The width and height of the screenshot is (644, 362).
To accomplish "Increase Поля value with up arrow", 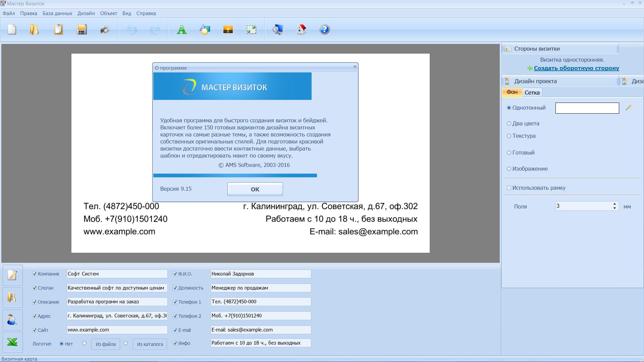I will tap(614, 204).
